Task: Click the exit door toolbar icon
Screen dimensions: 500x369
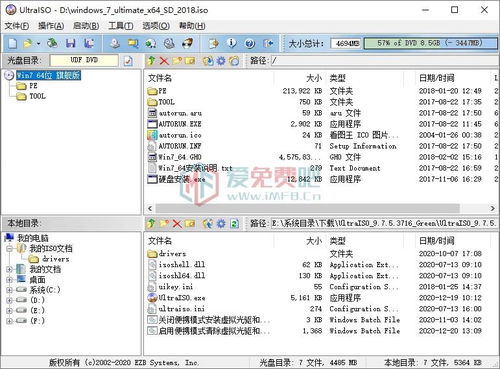Action: (x=268, y=43)
